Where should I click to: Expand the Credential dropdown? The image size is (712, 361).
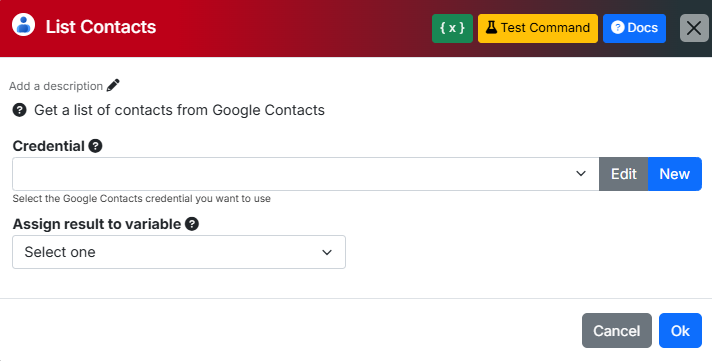pyautogui.click(x=306, y=174)
